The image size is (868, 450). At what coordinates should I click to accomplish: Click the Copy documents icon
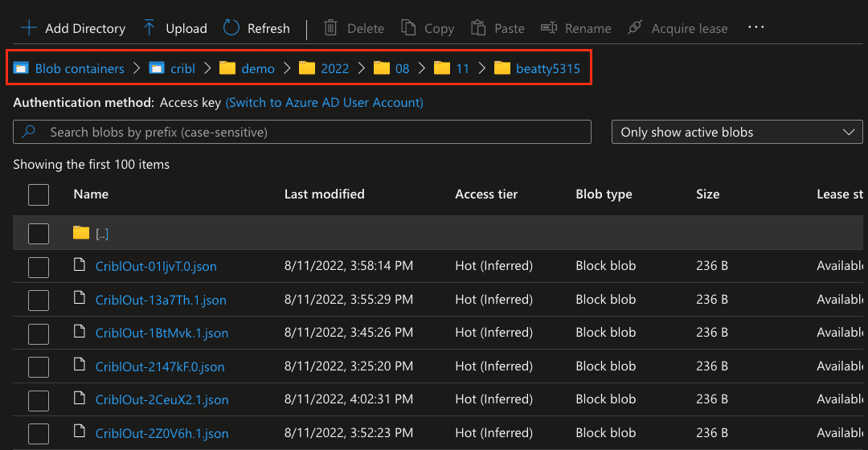coord(408,28)
